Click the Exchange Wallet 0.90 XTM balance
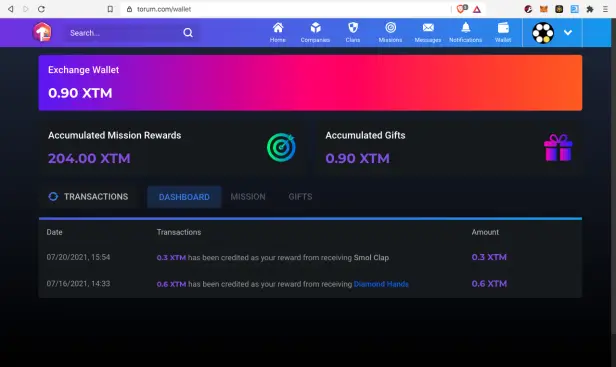 click(80, 93)
